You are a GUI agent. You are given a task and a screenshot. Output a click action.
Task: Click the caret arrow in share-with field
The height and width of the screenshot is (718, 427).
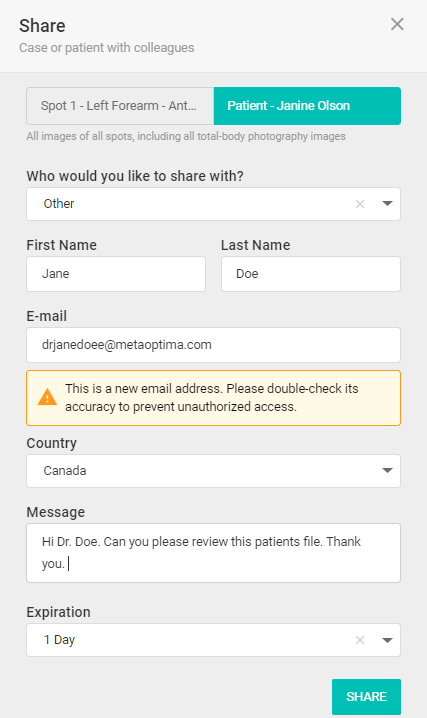click(387, 204)
